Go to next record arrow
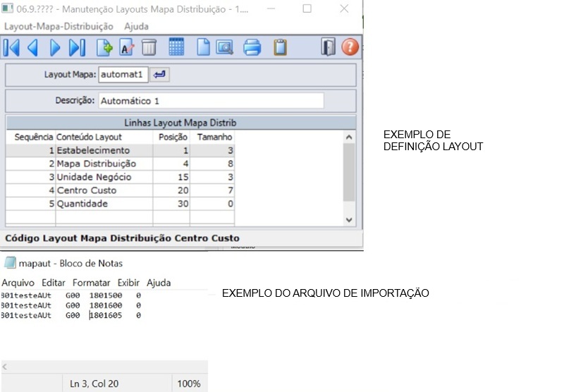This screenshot has width=564, height=392. pos(55,47)
